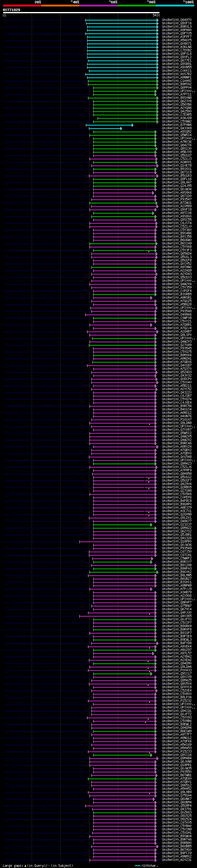Select the UniRef100_A5AGY5 label
Image resolution: width=197 pixels, height=868 pixels.
click(177, 40)
